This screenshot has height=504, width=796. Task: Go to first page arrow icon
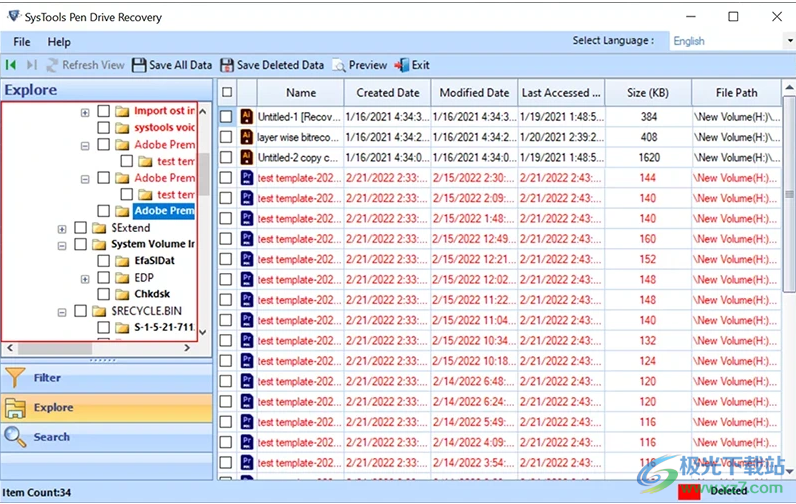[11, 65]
